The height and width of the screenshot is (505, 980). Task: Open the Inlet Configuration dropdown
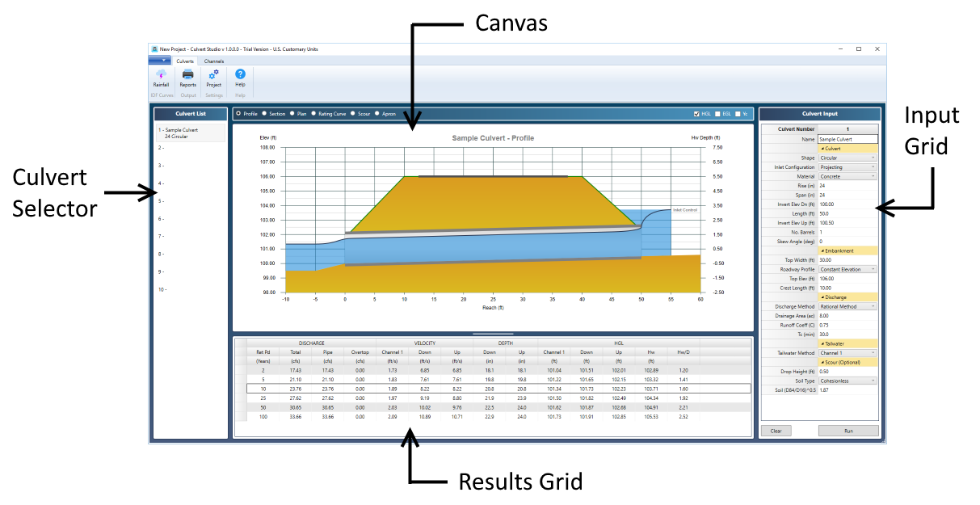[873, 167]
